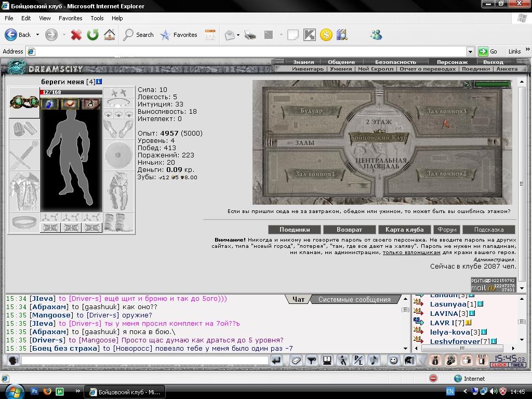Image resolution: width=532 pixels, height=399 pixels.
Task: Select the sword weapon slot
Action: click(x=24, y=155)
